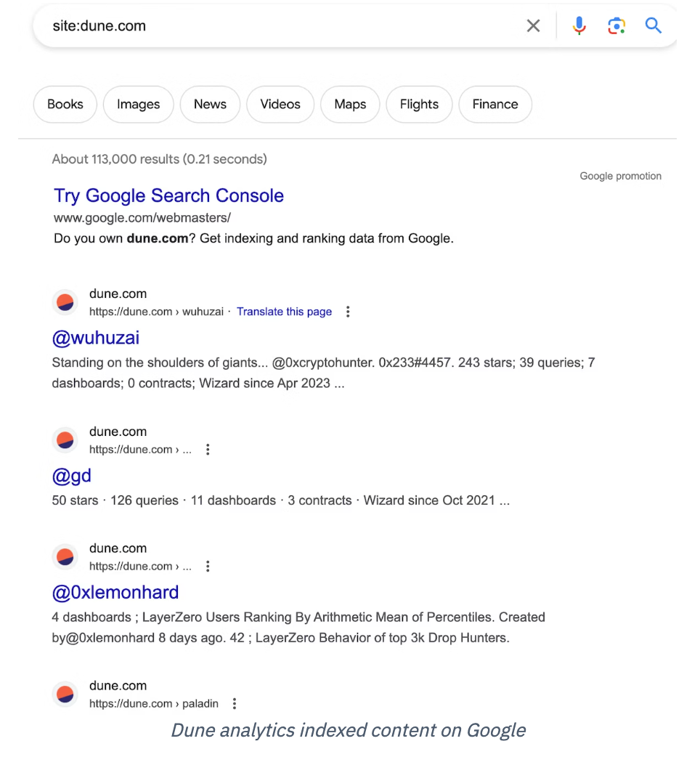Open three-dot menu for 0xlemonhard result
The width and height of the screenshot is (700, 757).
pyautogui.click(x=208, y=567)
